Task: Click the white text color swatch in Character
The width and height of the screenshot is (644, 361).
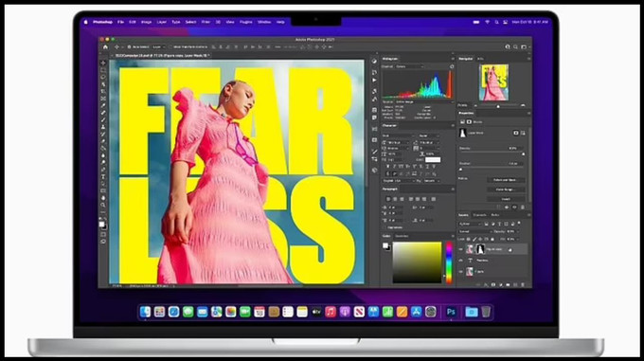Action: (x=433, y=160)
